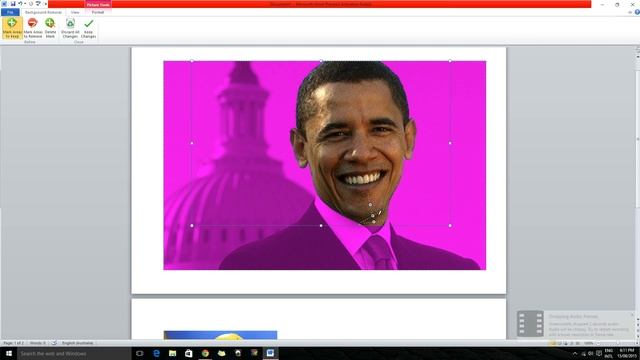Open the Action Center notifications icon
This screenshot has height=360, width=640.
[x=599, y=353]
